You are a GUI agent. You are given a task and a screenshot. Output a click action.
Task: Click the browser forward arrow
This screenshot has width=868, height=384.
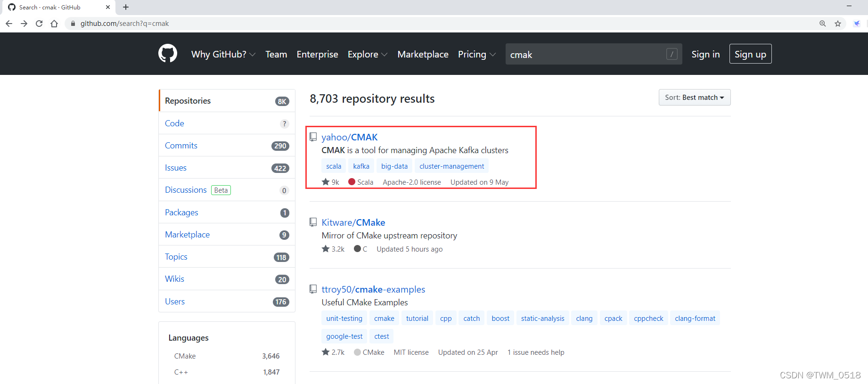click(x=24, y=24)
